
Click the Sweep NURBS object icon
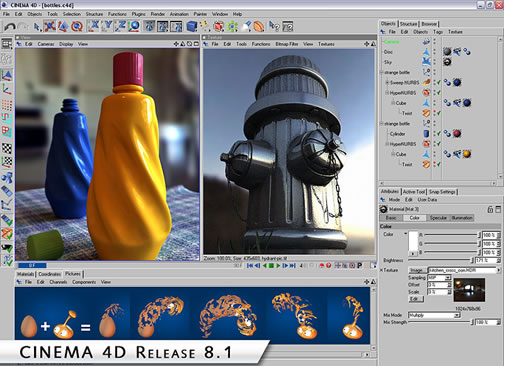426,82
